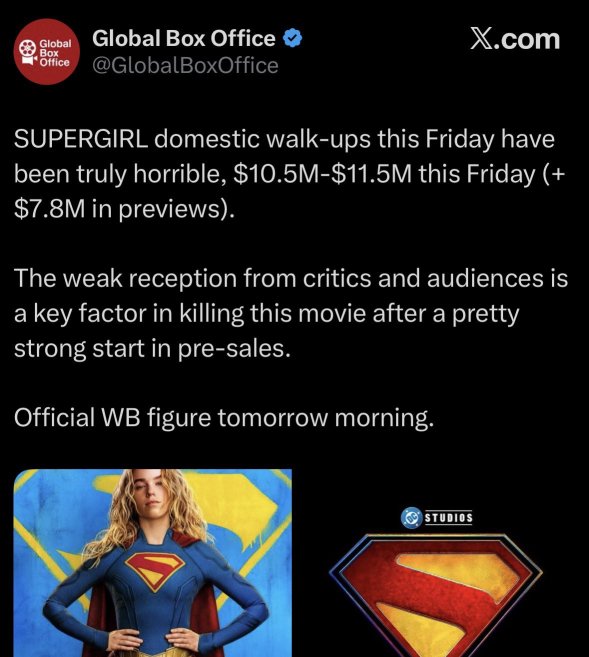Viewport: 589px width, 657px height.
Task: Click the film camera icon in avatar
Action: [28, 52]
